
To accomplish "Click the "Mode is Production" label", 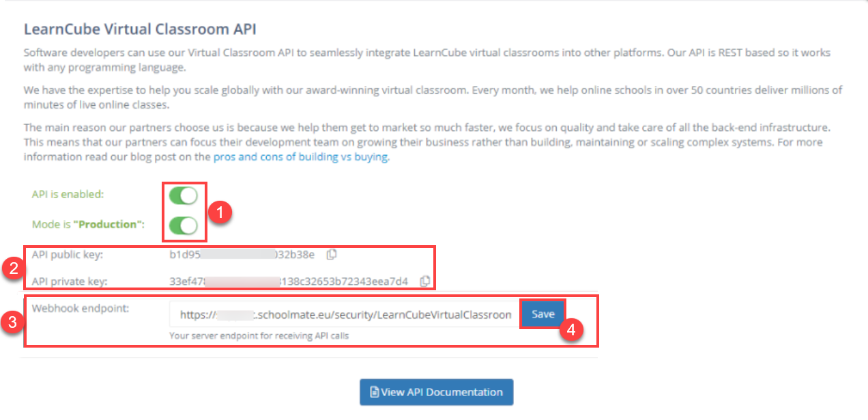I will coord(88,225).
